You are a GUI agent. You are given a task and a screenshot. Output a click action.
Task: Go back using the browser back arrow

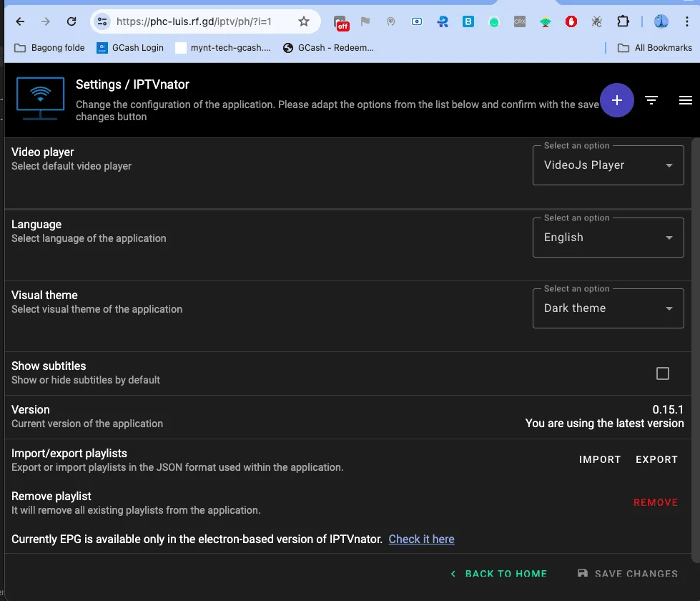coord(20,21)
